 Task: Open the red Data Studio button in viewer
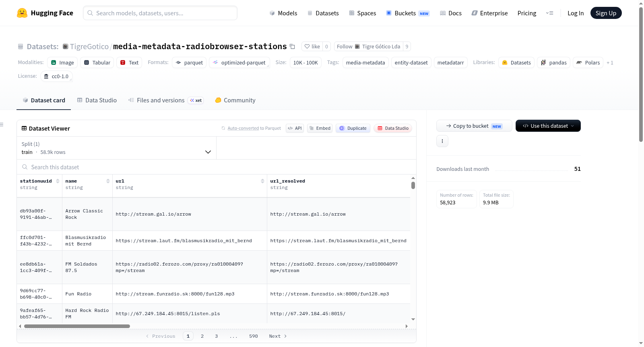pyautogui.click(x=393, y=128)
